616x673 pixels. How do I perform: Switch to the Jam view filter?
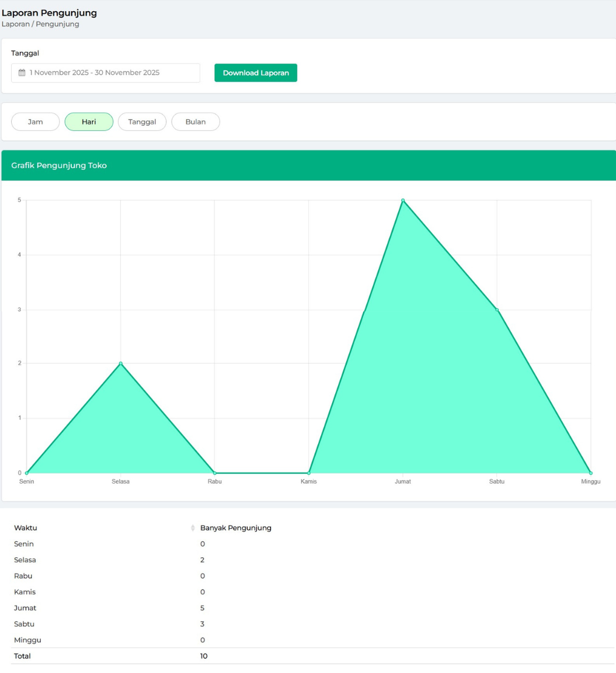pos(36,122)
